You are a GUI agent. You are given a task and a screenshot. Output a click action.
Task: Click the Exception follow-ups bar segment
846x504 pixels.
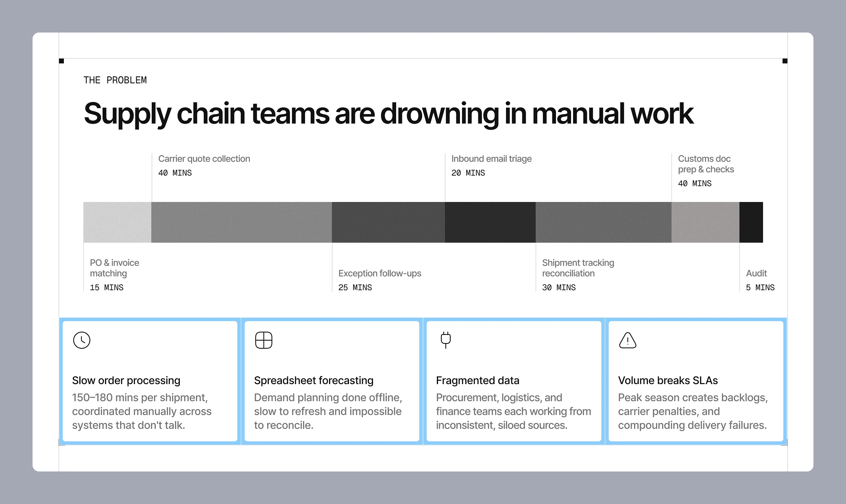(388, 222)
